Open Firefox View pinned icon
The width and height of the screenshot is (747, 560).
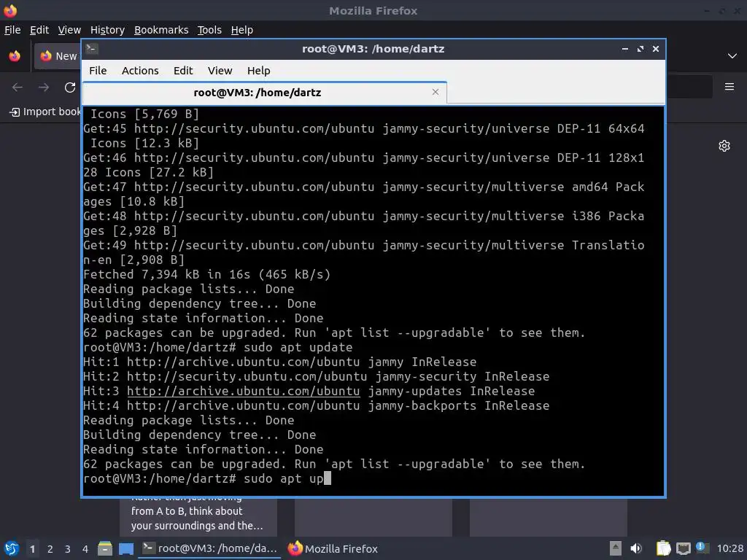point(15,56)
